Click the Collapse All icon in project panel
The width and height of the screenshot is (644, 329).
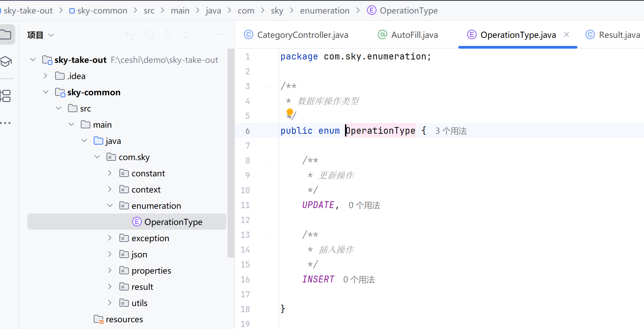(185, 35)
